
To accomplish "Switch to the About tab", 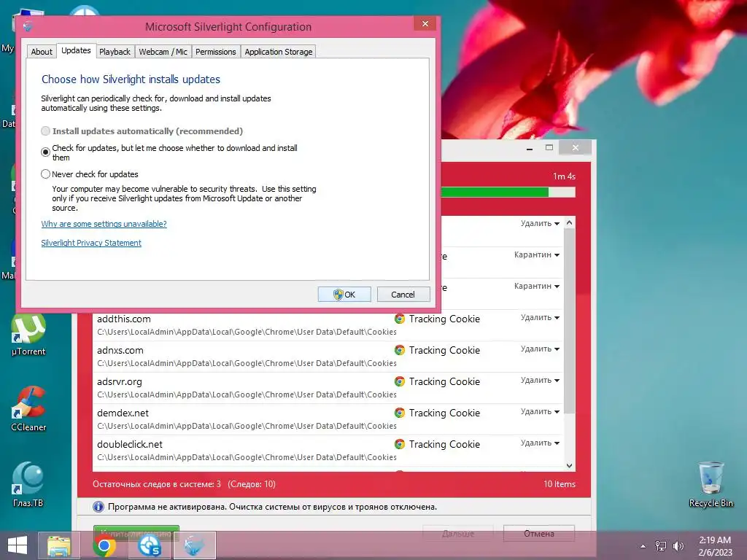I will 42,52.
